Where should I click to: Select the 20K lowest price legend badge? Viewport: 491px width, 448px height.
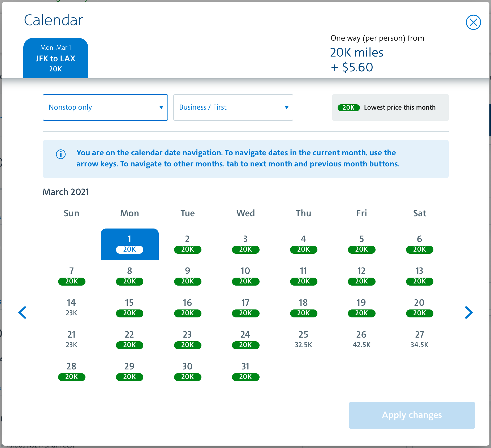point(349,107)
